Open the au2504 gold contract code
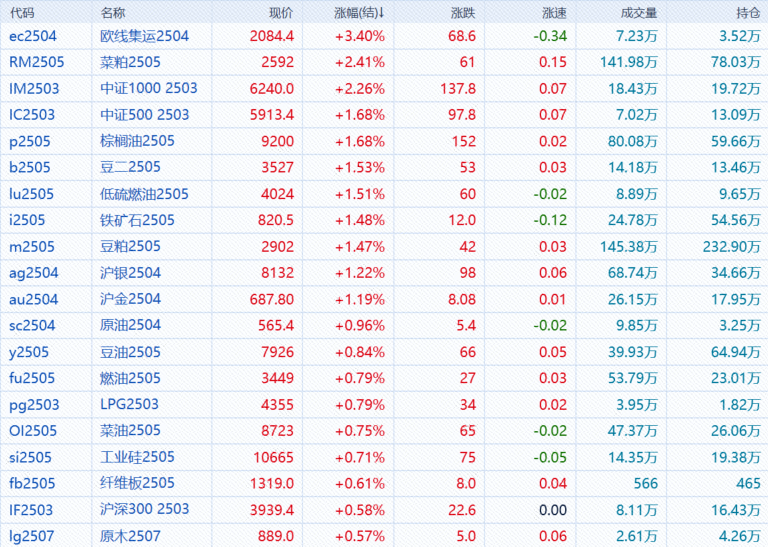Image resolution: width=768 pixels, height=547 pixels. point(34,299)
